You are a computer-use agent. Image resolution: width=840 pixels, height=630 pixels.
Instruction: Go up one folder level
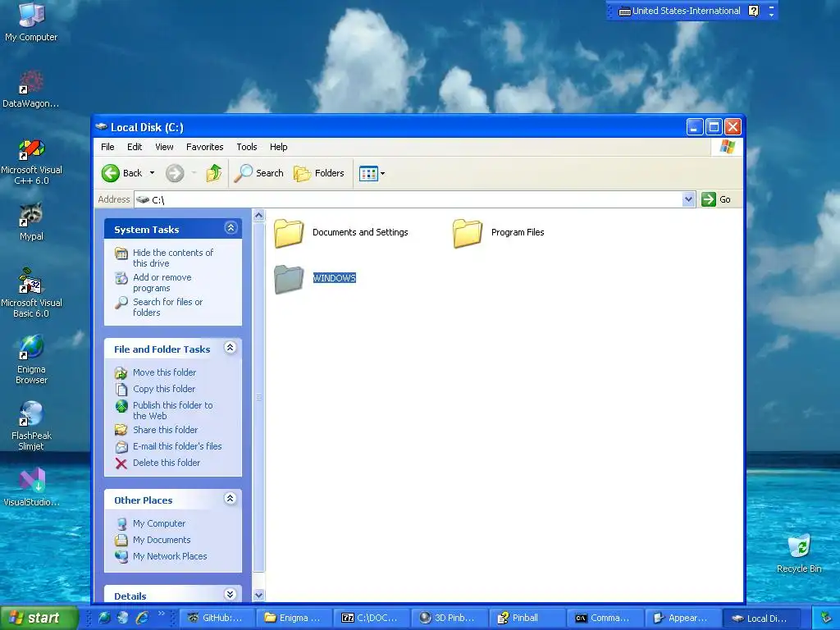pos(214,173)
